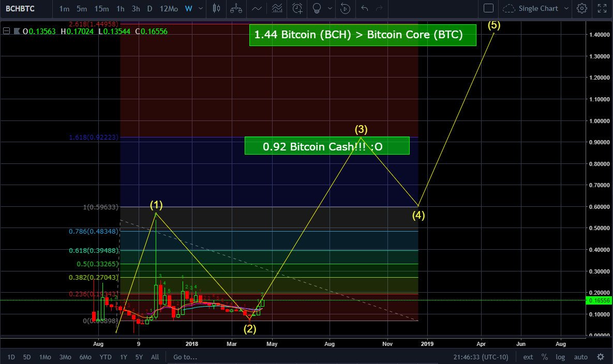Open financials and chart templates icon
This screenshot has height=364, width=613.
[x=277, y=8]
